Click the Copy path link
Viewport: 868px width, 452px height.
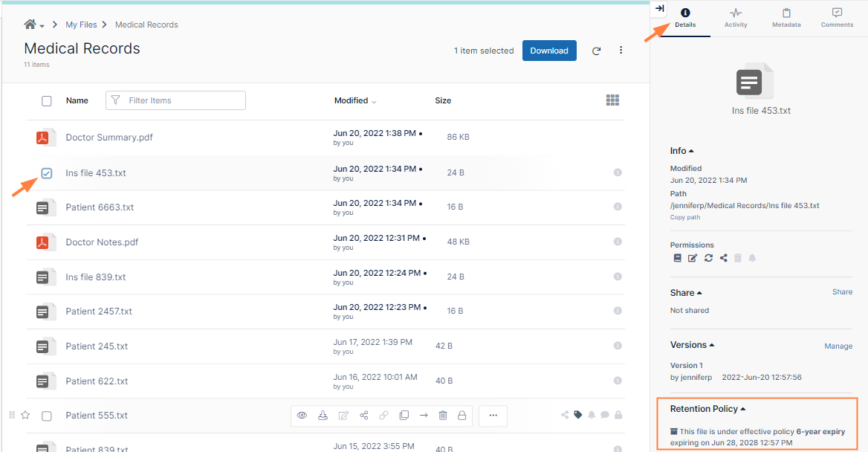(x=685, y=218)
